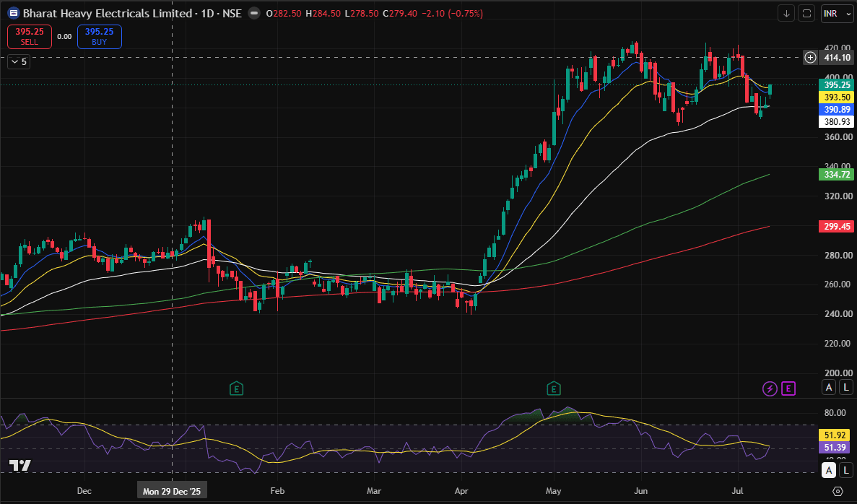Click the 260.00 price axis label

(838, 284)
